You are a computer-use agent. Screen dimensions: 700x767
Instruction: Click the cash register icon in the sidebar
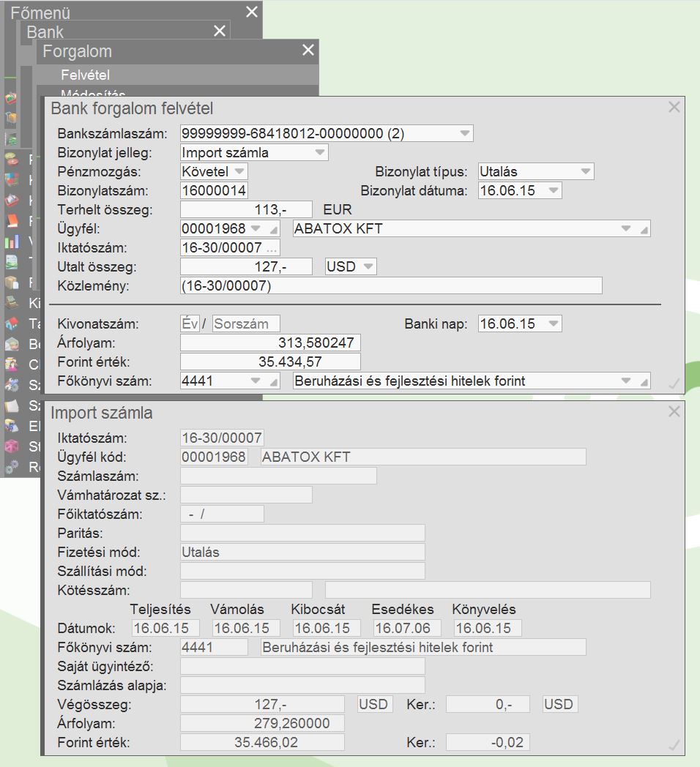pos(11,303)
